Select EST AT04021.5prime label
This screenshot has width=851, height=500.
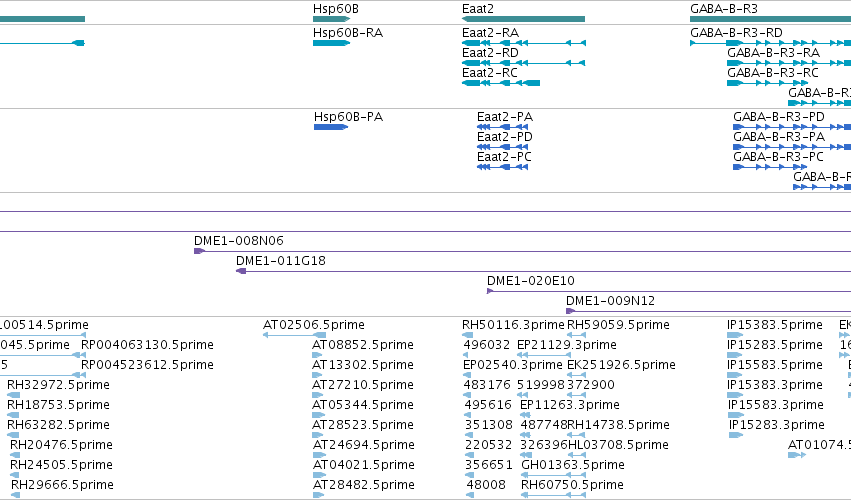pyautogui.click(x=364, y=465)
